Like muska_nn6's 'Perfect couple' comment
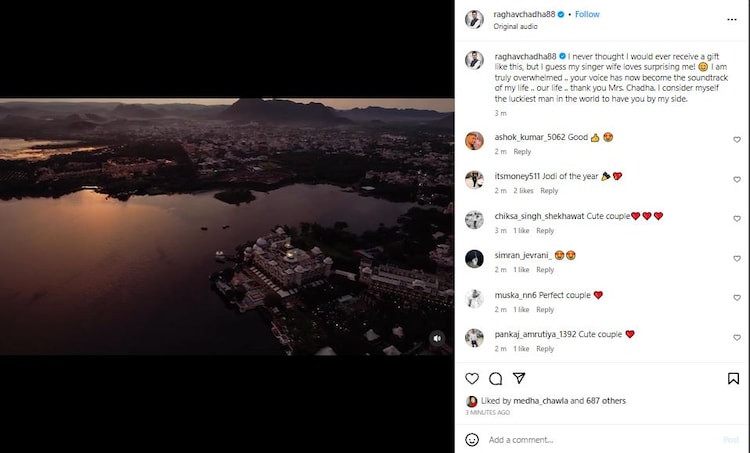 pos(737,298)
